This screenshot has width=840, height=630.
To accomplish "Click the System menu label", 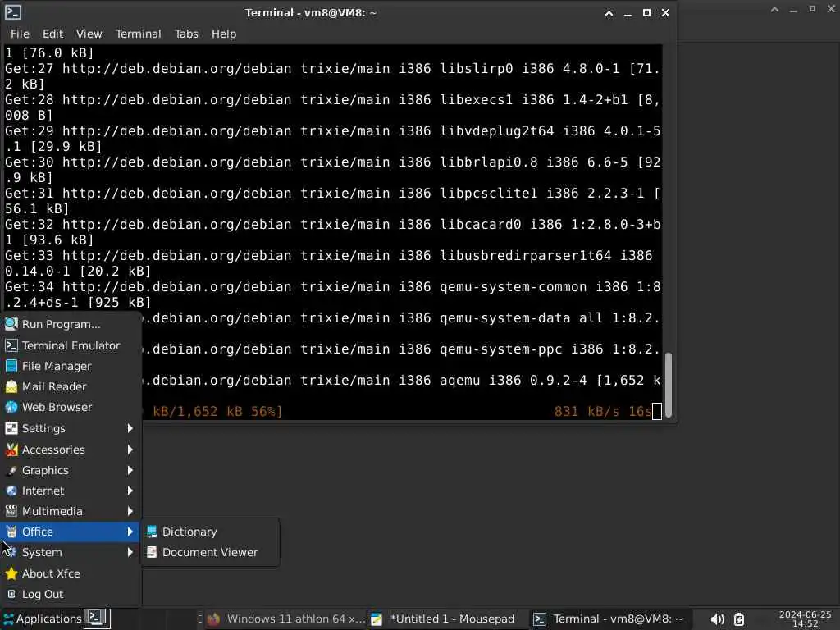I will click(x=42, y=552).
